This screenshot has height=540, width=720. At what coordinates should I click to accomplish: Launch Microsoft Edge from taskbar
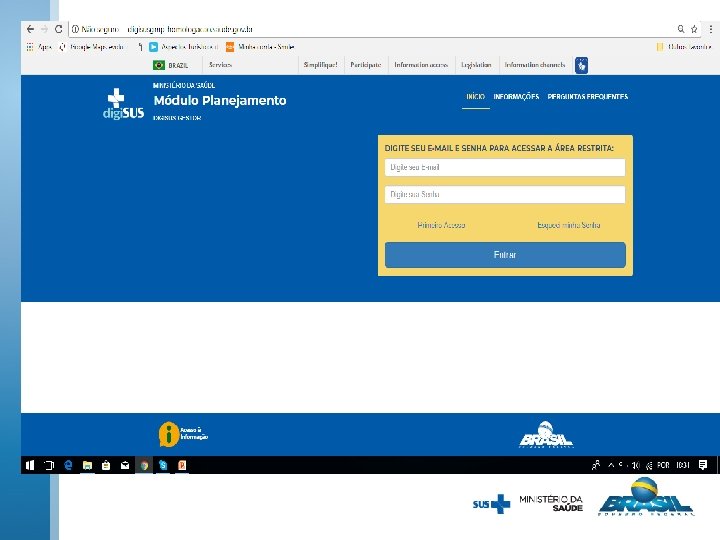(68, 465)
